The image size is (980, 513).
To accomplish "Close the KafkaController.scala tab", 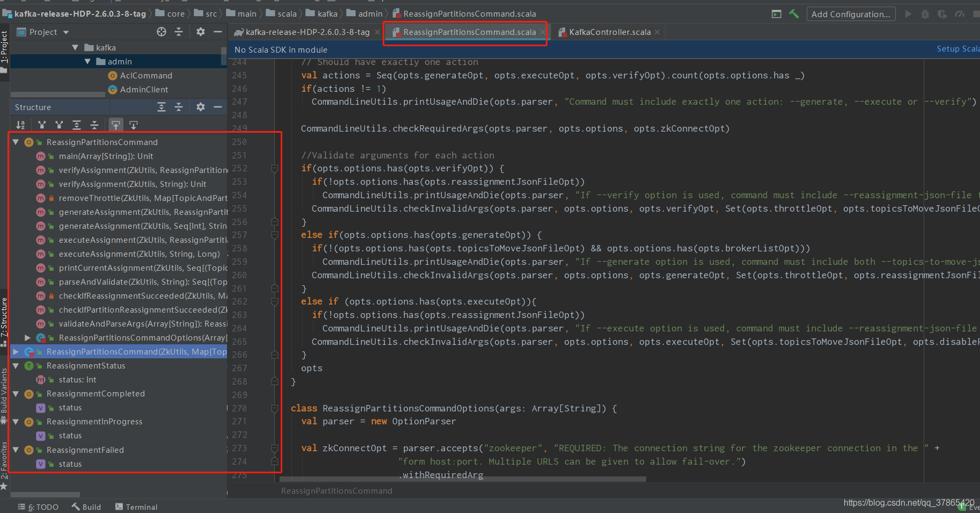I will point(657,32).
